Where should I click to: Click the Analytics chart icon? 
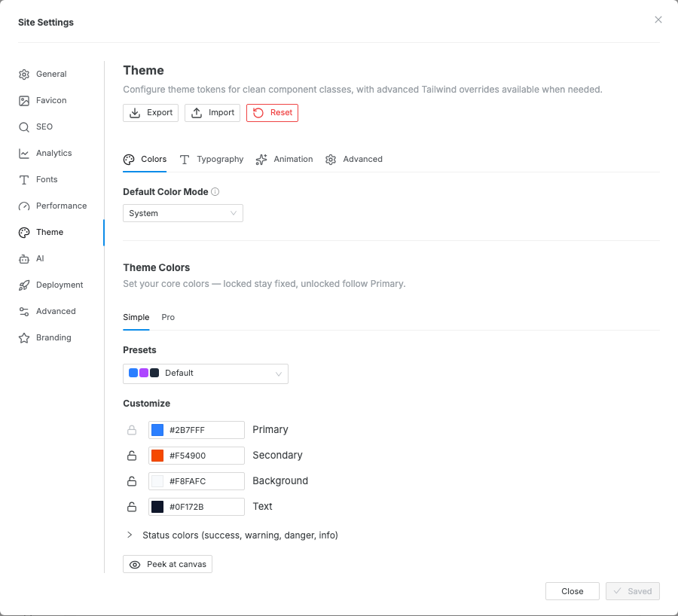[x=24, y=154]
